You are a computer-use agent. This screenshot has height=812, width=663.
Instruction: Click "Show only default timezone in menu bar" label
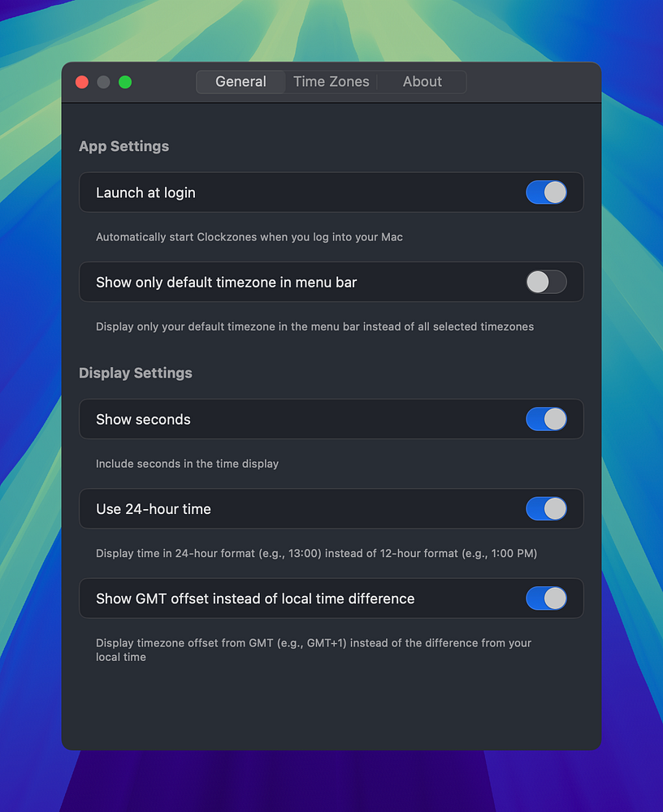[226, 283]
